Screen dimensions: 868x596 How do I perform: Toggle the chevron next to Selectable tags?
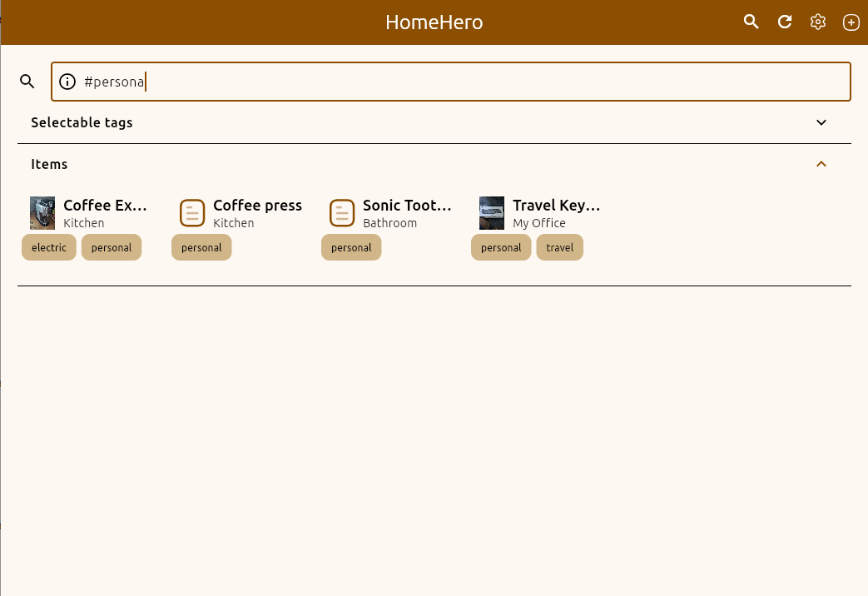coord(821,122)
